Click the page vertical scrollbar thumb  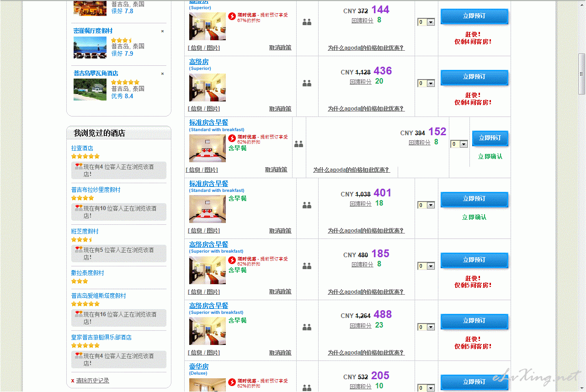pos(582,74)
